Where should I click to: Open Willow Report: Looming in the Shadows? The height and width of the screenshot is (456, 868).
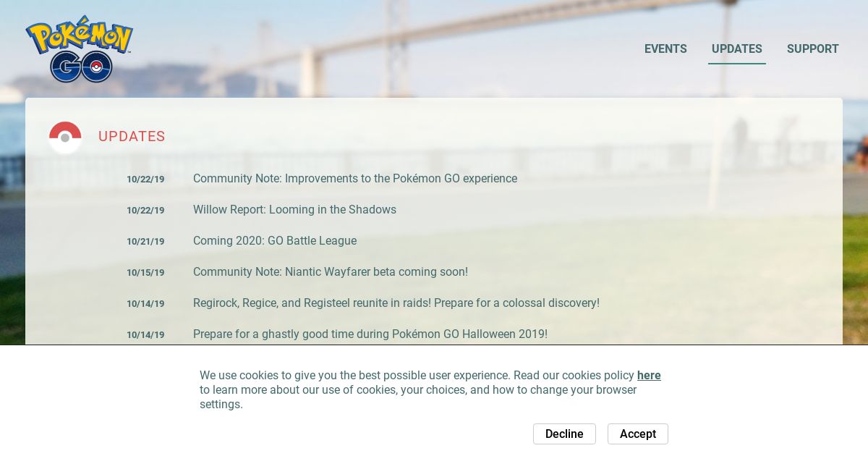[294, 210]
